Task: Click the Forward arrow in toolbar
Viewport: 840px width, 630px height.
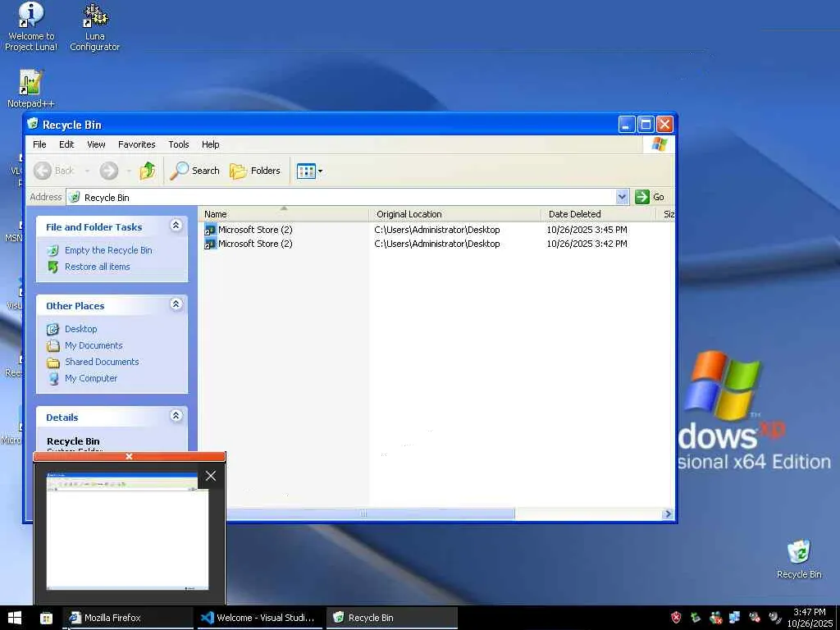Action: click(x=109, y=171)
